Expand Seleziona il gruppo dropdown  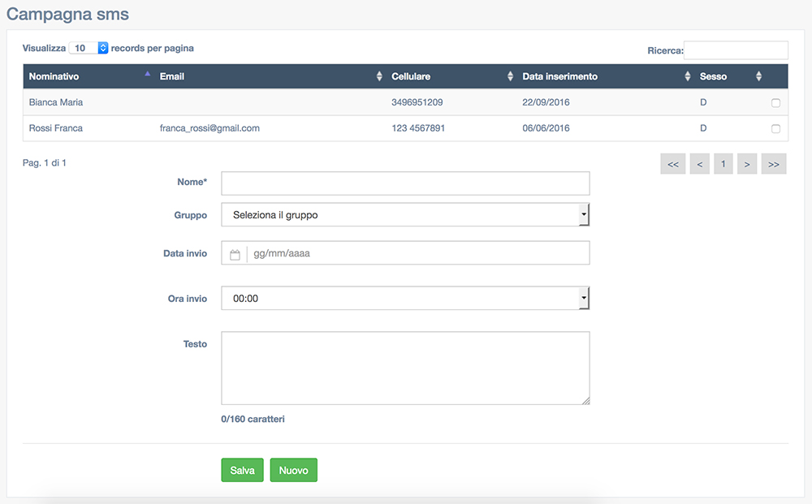pos(405,215)
